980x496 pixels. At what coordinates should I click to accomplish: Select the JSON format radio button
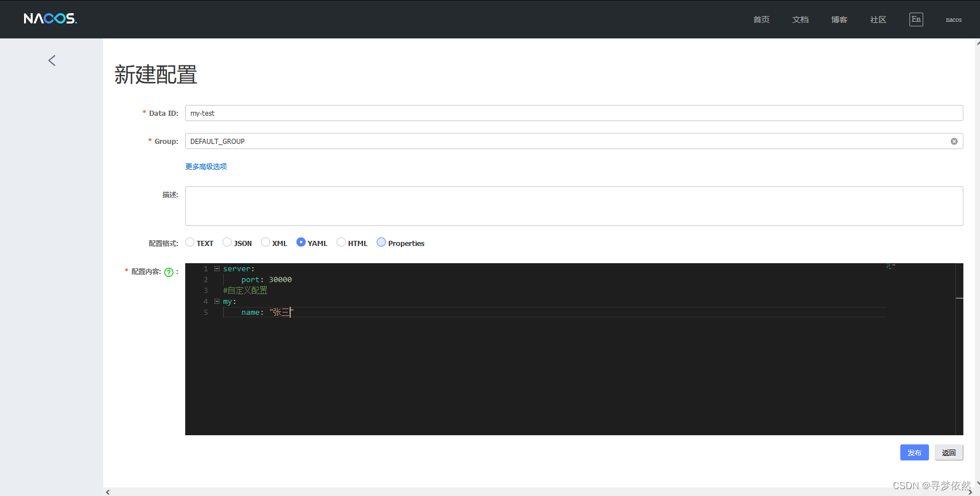(x=227, y=242)
